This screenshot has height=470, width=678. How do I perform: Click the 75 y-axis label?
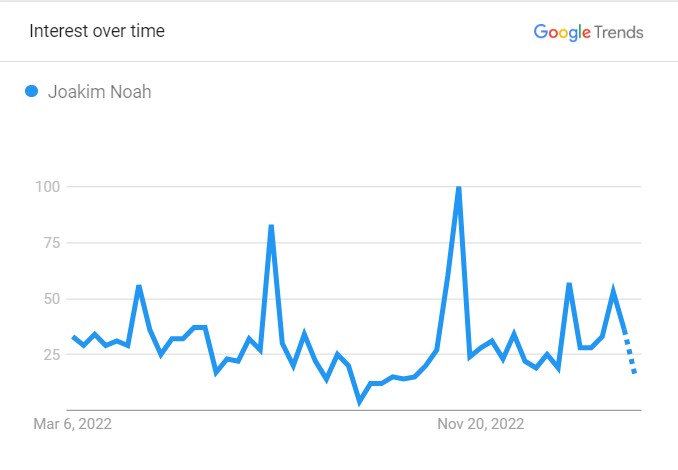click(x=52, y=243)
